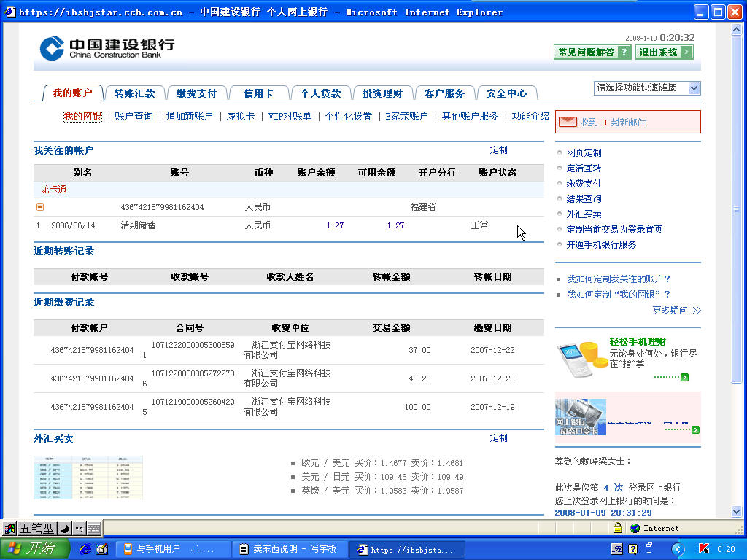Click the lock security icon in status bar
Viewport: 747px width, 560px height.
point(617,528)
